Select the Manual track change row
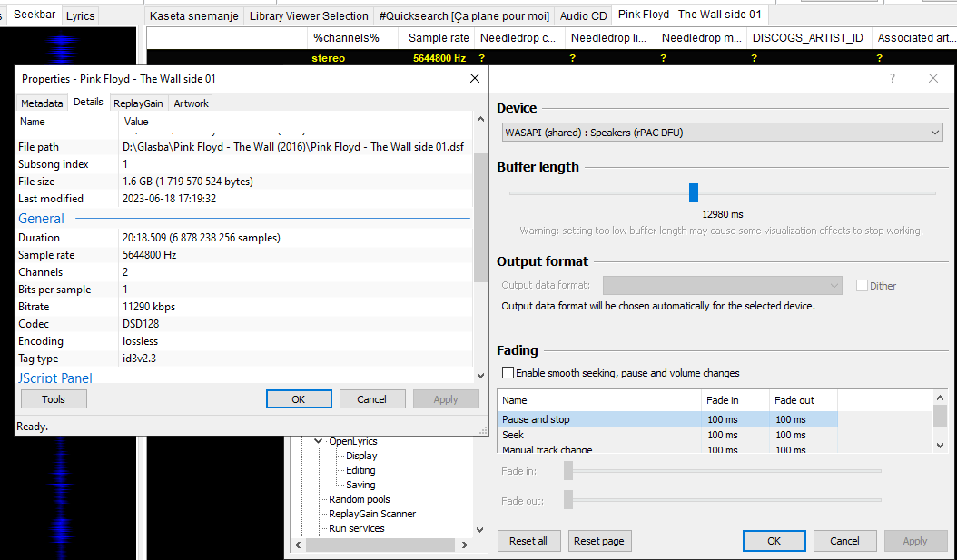The height and width of the screenshot is (560, 957). [668, 448]
